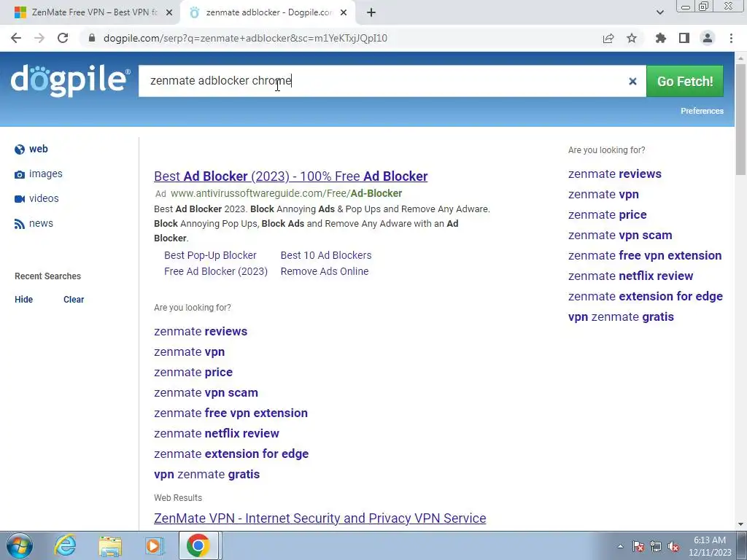Viewport: 747px width, 560px height.
Task: Open Best Ad Blocker (2023) ad result
Action: [x=290, y=176]
